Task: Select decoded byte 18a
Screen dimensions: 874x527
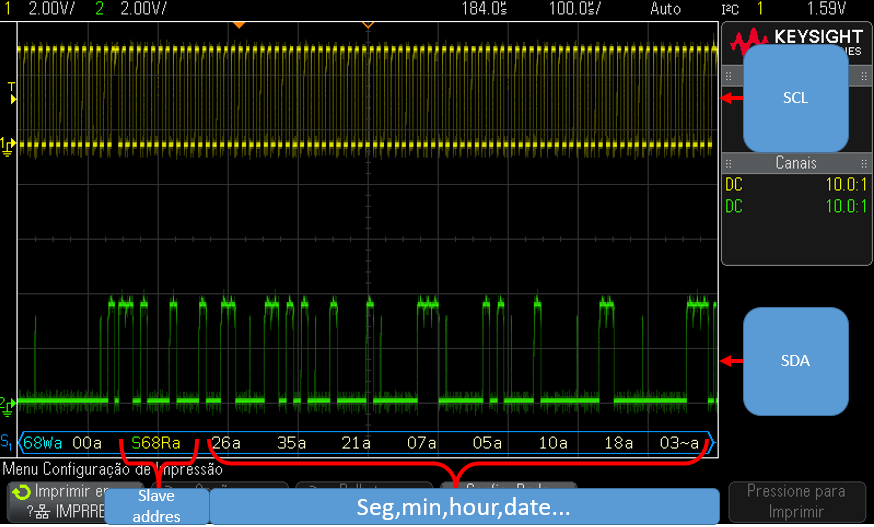Action: point(619,443)
